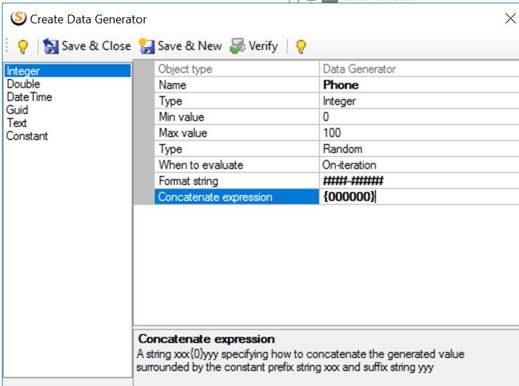Viewport: 519px width, 386px height.
Task: Select Integer in the generator type list
Action: [68, 71]
